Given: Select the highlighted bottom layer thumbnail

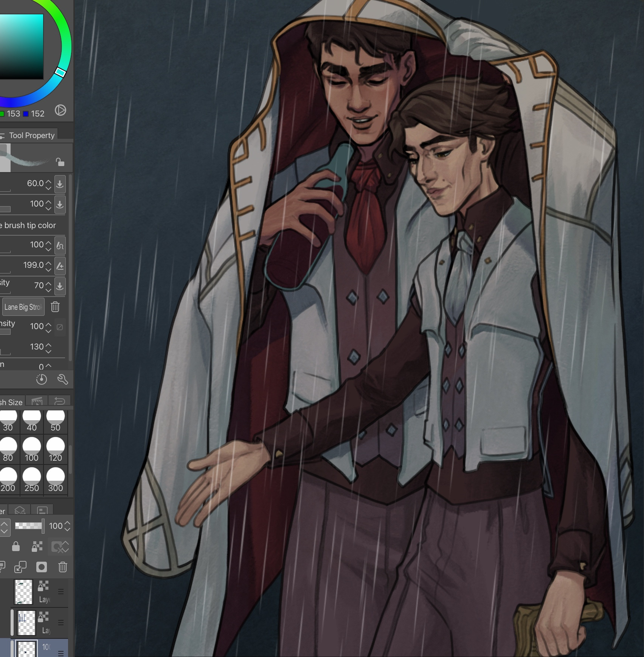Looking at the screenshot, I should click(x=26, y=648).
